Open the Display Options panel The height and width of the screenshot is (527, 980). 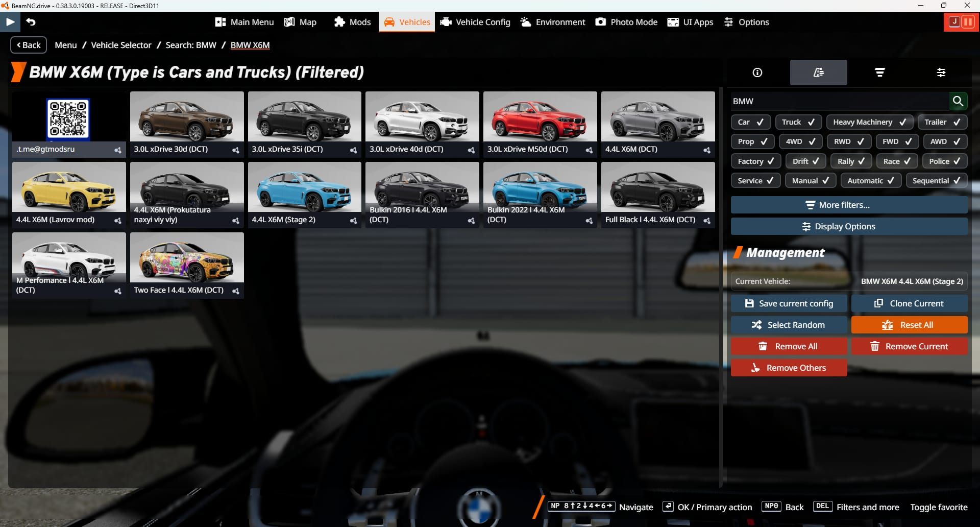(849, 226)
